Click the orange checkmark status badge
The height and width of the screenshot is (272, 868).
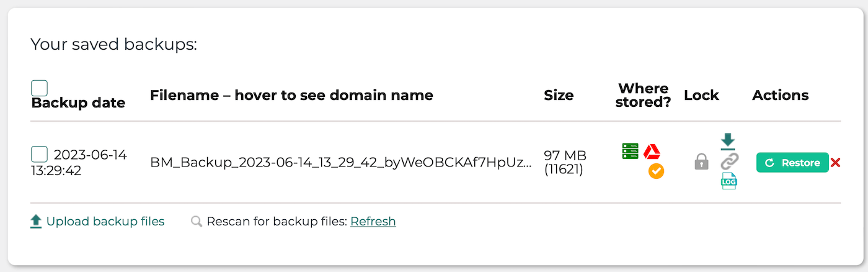coord(656,171)
